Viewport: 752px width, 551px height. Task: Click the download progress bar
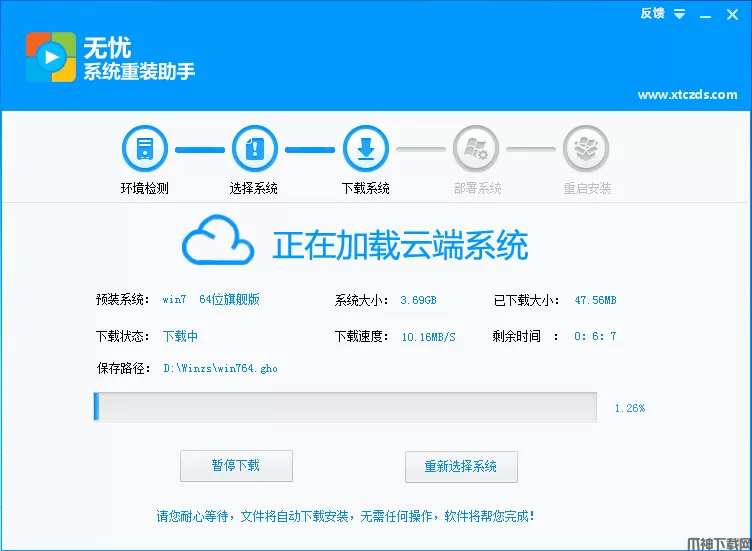pyautogui.click(x=345, y=407)
